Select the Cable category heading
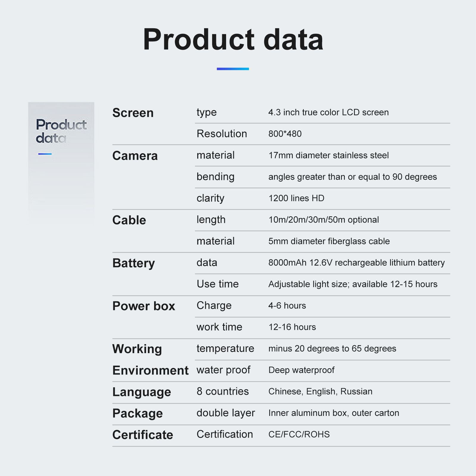Viewport: 476px width, 476px height. tap(129, 220)
